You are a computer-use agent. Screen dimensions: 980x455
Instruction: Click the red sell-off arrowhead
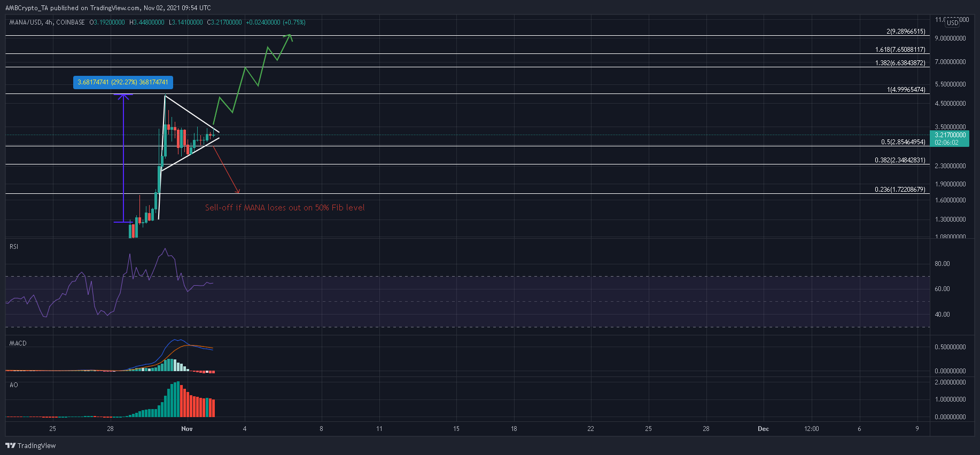pos(238,192)
